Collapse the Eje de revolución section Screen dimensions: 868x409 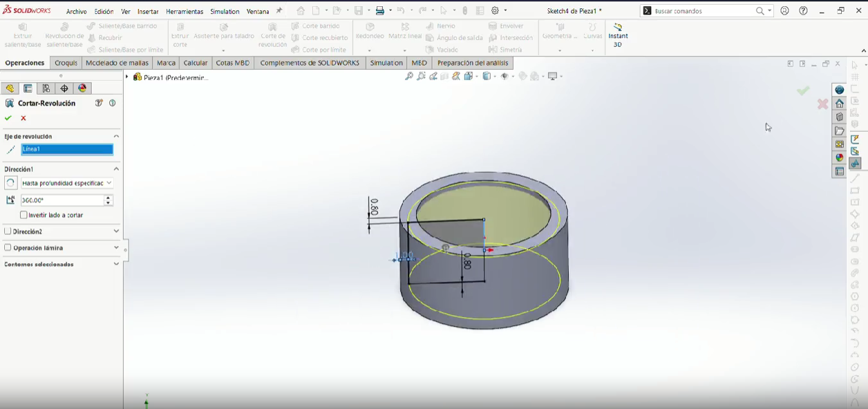(x=116, y=136)
